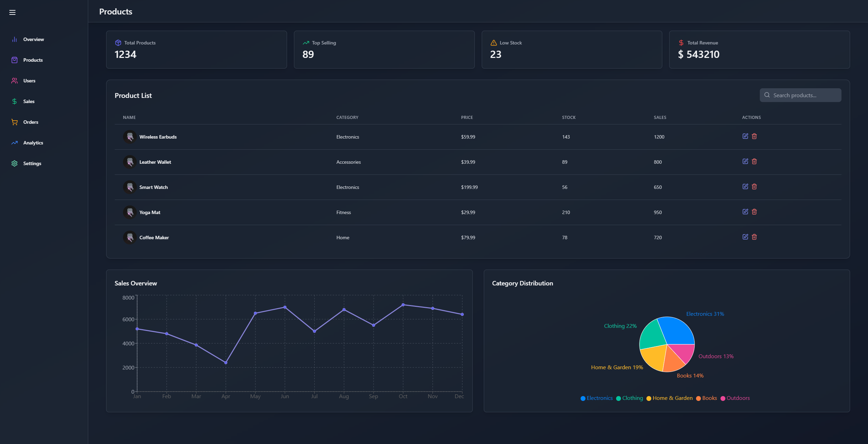The width and height of the screenshot is (868, 444).
Task: Toggle the Clothing legend entry
Action: pyautogui.click(x=630, y=398)
